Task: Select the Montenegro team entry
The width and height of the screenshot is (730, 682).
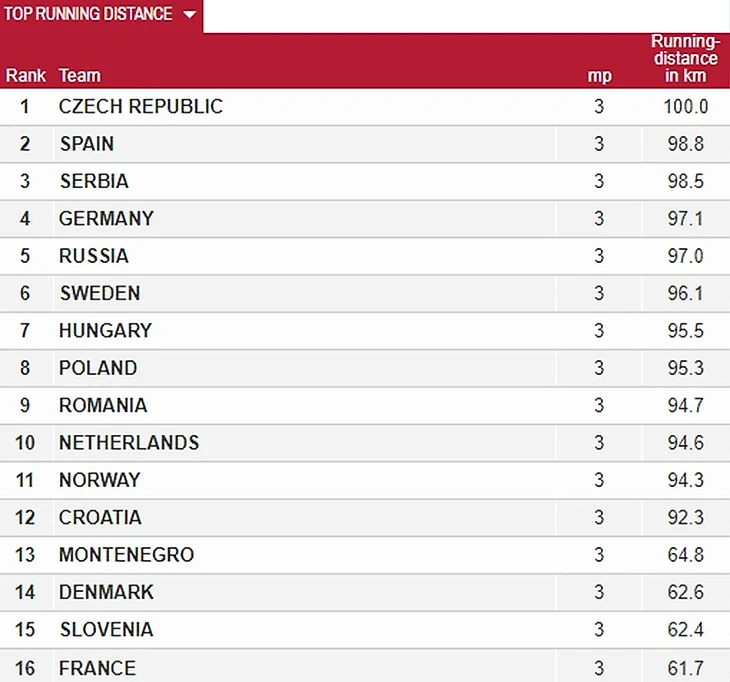Action: [126, 555]
